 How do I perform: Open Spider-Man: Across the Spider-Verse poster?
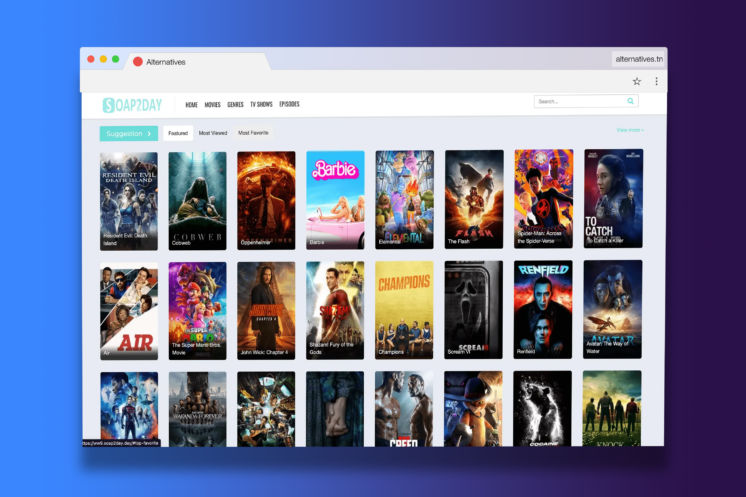pyautogui.click(x=543, y=199)
